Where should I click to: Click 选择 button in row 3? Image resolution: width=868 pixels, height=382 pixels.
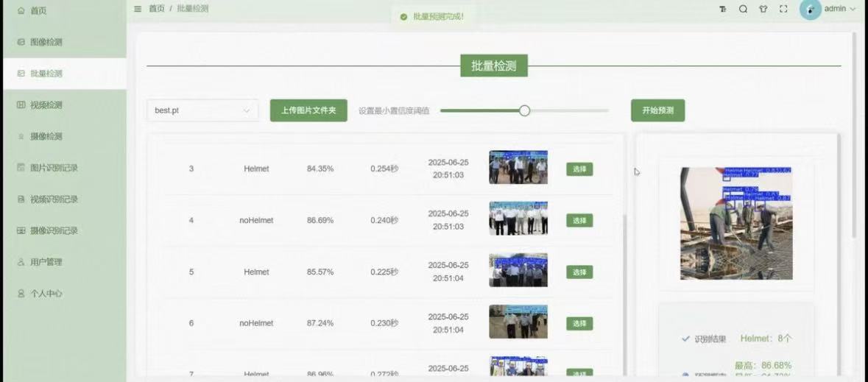[x=579, y=169]
